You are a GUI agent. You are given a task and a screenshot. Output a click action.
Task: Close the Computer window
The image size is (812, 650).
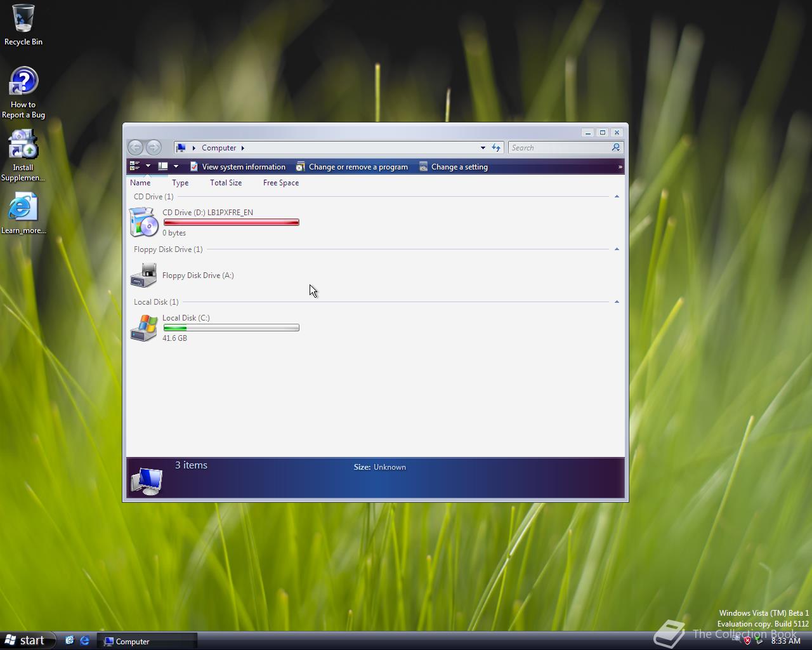pyautogui.click(x=617, y=133)
